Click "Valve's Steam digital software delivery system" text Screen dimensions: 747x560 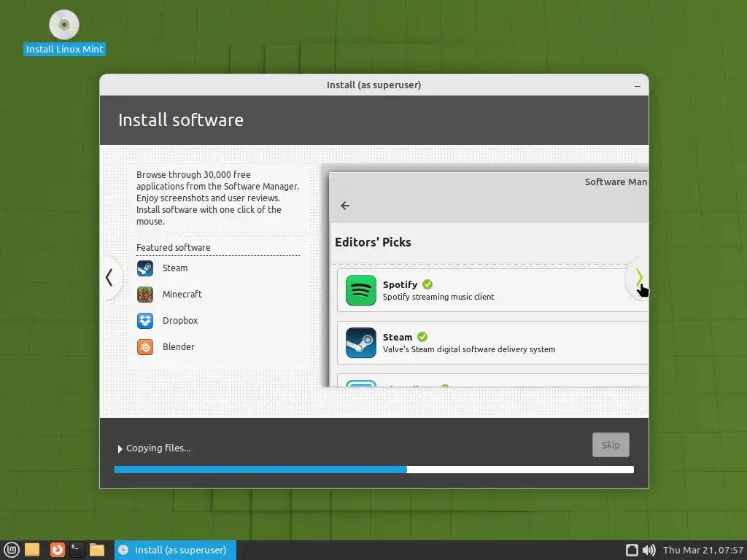469,349
